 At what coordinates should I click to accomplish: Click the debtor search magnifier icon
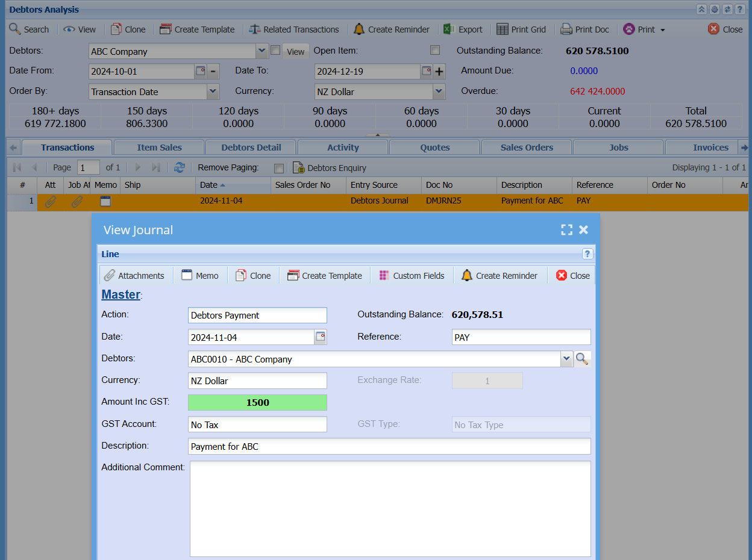pyautogui.click(x=581, y=359)
